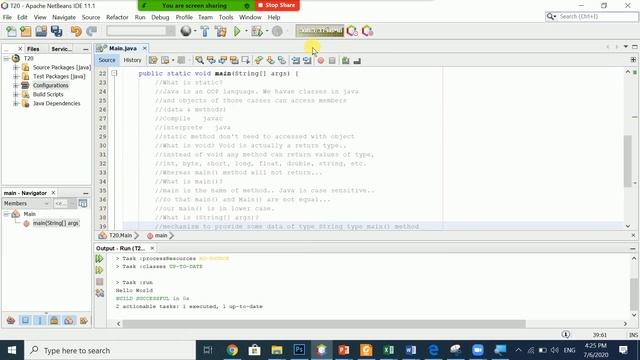
Task: Click the Redo arrow icon
Action: (x=91, y=31)
